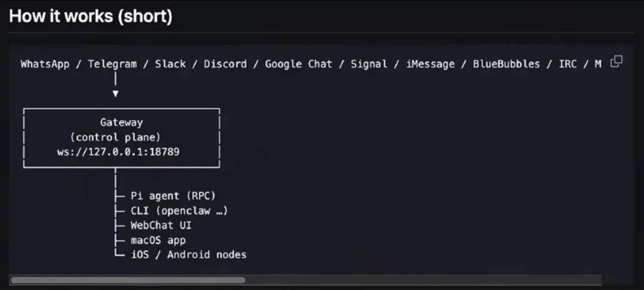
Task: Click the iMessage text
Action: 430,64
